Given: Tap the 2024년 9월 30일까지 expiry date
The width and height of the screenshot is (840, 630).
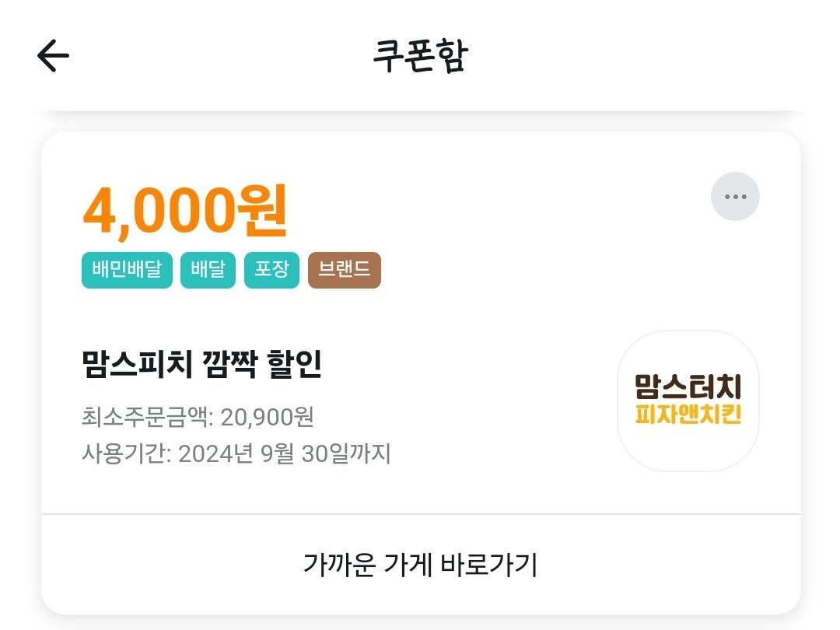Looking at the screenshot, I should pyautogui.click(x=285, y=453).
